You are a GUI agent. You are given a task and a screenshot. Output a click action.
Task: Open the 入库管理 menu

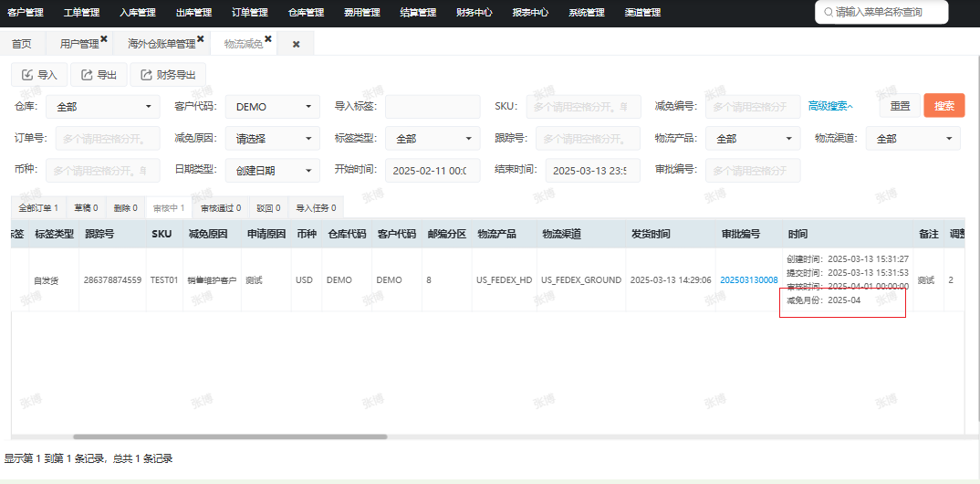tap(138, 13)
